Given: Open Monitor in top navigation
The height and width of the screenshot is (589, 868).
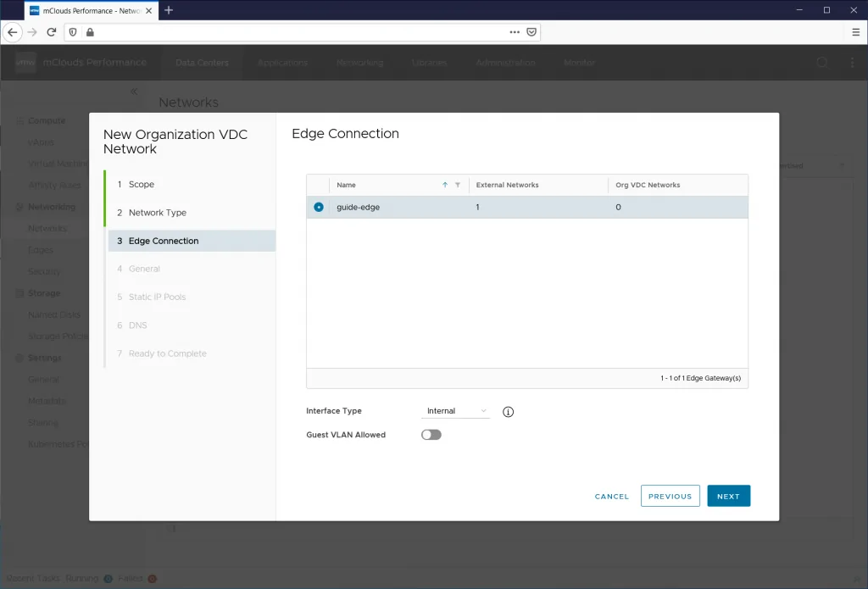Looking at the screenshot, I should pos(580,63).
